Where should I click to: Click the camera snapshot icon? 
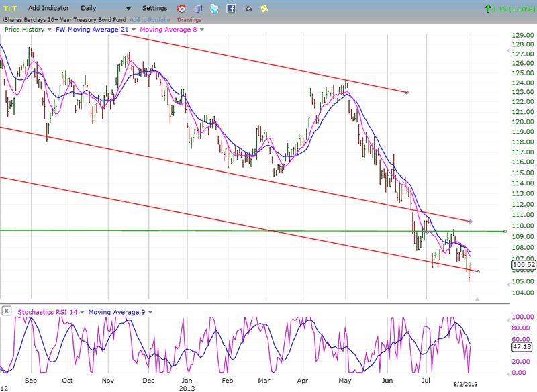click(248, 9)
